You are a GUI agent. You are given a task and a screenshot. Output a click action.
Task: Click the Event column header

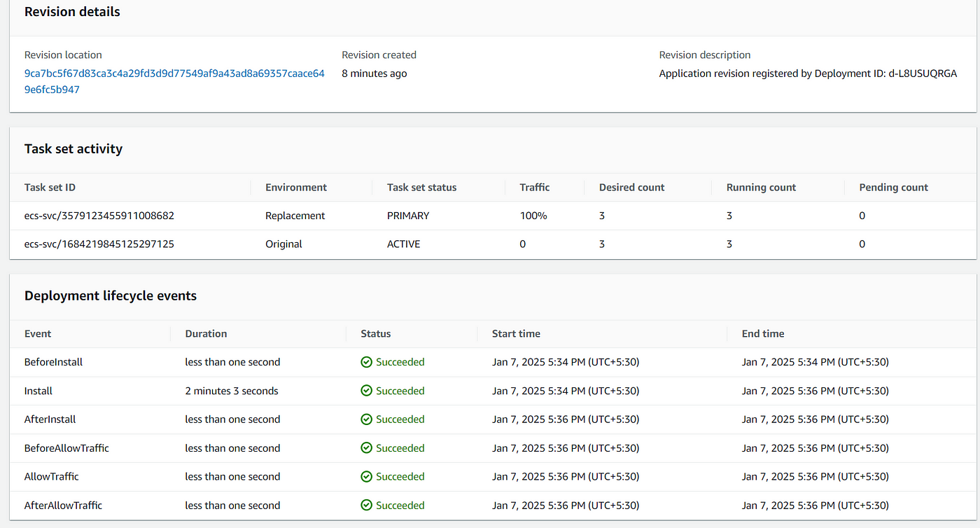click(38, 333)
